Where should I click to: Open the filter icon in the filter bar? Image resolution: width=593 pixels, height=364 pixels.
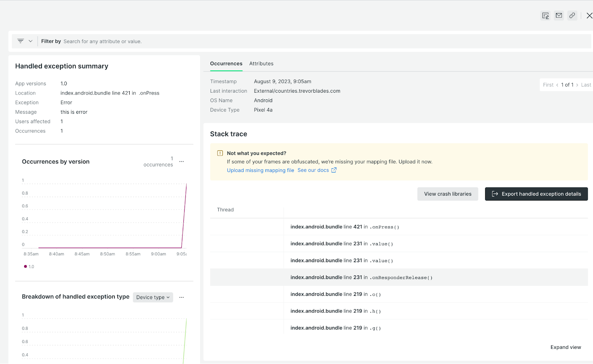pyautogui.click(x=21, y=41)
